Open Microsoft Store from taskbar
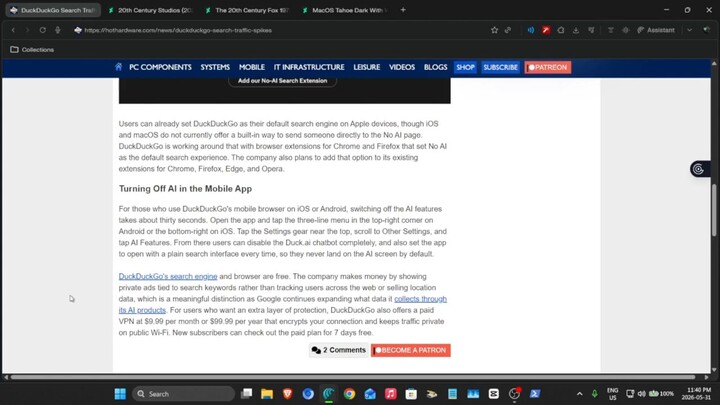 tap(411, 394)
